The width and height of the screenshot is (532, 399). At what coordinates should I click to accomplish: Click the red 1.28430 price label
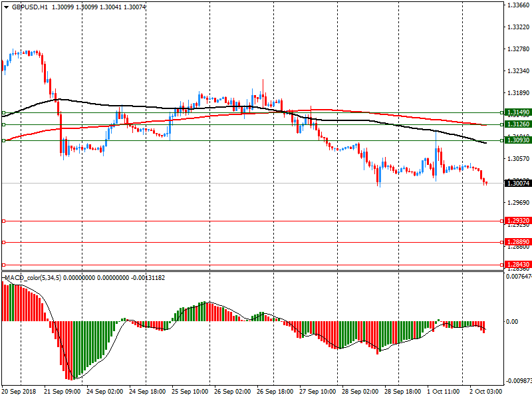click(517, 265)
